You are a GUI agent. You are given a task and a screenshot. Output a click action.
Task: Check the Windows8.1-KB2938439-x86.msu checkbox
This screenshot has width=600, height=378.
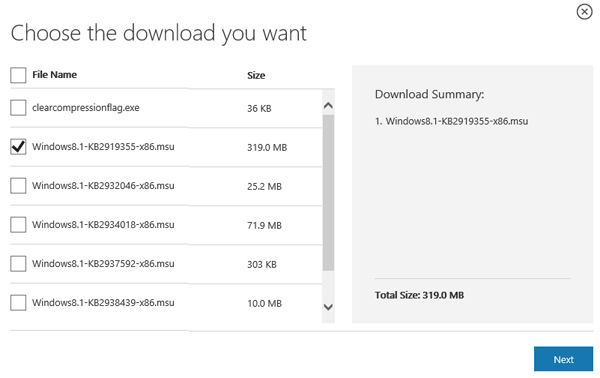[18, 303]
